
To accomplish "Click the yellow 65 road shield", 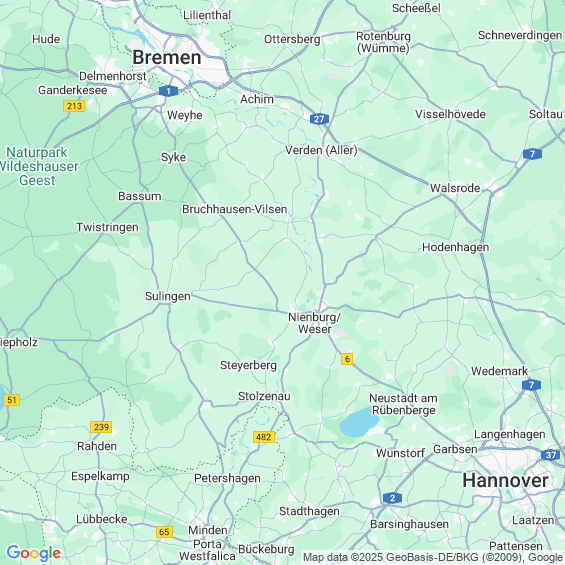I will (x=164, y=532).
